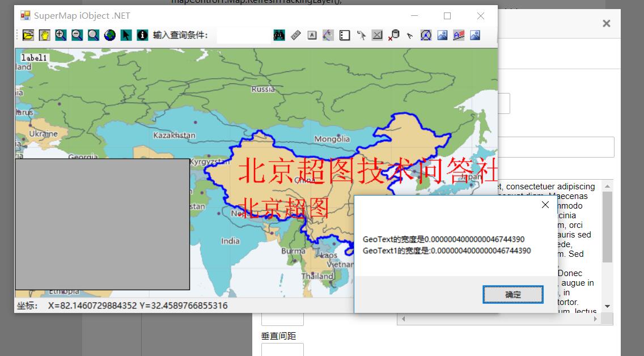Click the SuperMap iObject .NET window icon
Screen dimensions: 644x356
(26, 16)
